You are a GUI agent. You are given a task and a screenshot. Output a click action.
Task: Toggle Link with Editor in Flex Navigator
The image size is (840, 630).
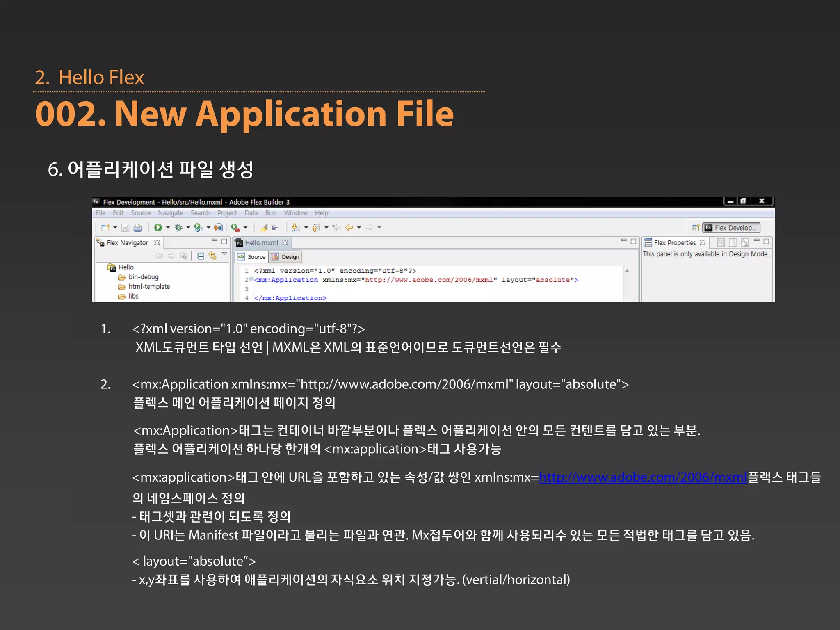click(x=212, y=256)
